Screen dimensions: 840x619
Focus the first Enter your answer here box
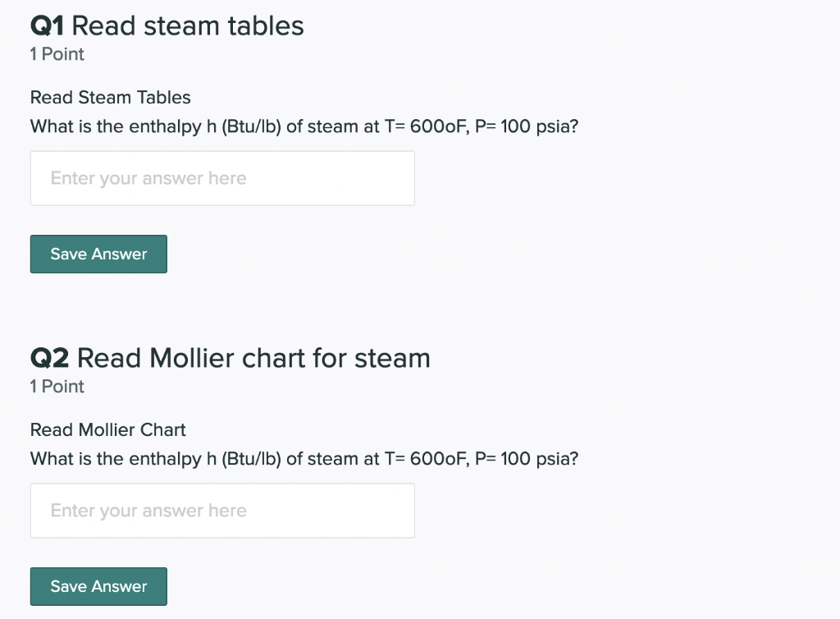coord(221,177)
